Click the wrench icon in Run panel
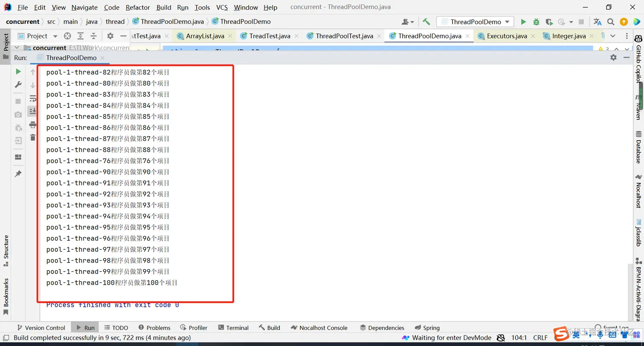644x346 pixels. (x=18, y=85)
